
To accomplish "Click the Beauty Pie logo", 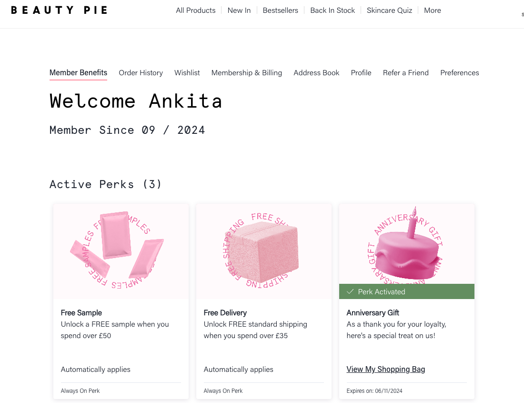I will point(59,10).
